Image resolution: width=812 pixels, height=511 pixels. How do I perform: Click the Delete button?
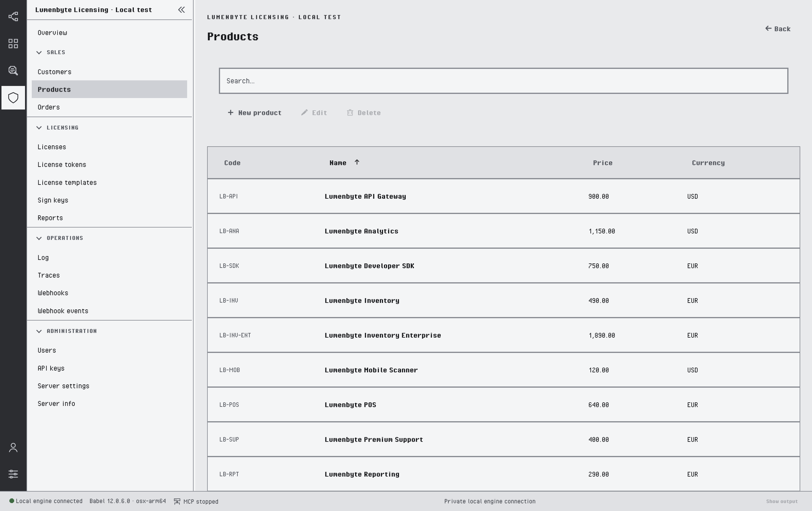pos(364,113)
